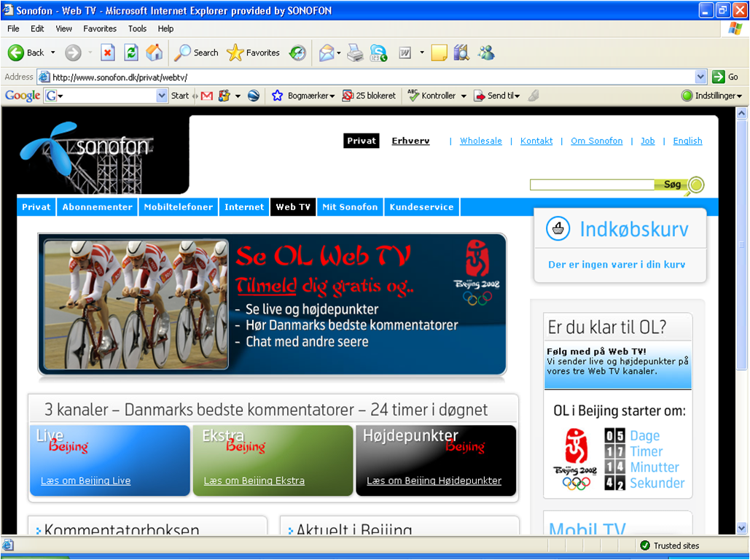Viewport: 750px width, 560px height.
Task: Click the Mail envelope icon
Action: point(327,52)
